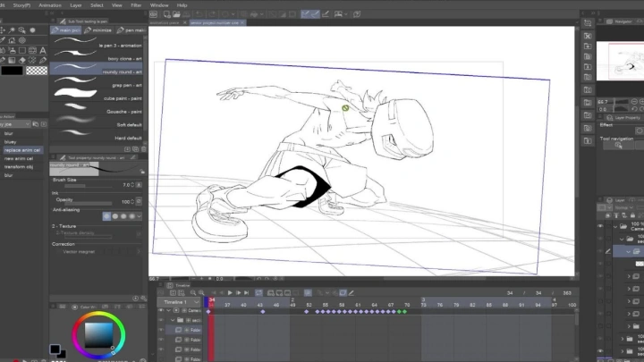
Task: Select the first anti-aliasing option
Action: [x=106, y=216]
